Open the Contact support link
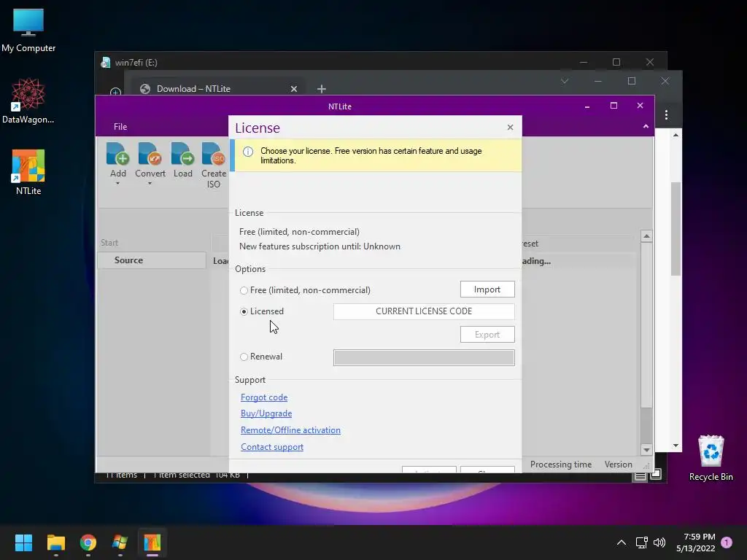 coord(272,447)
